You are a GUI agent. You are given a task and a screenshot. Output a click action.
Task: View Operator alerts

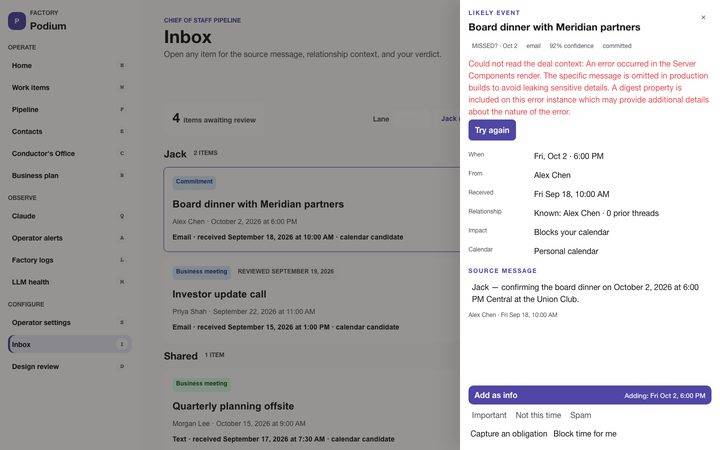[x=69, y=238]
